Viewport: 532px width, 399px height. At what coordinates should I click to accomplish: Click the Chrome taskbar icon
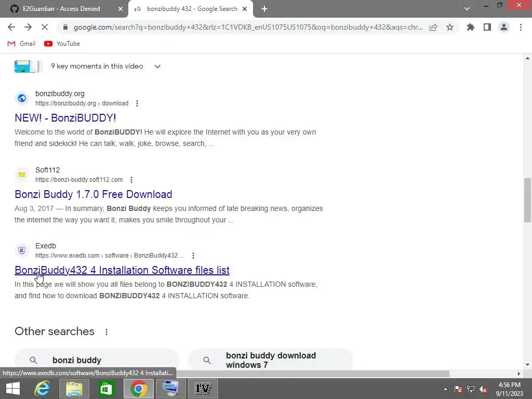coord(138,389)
